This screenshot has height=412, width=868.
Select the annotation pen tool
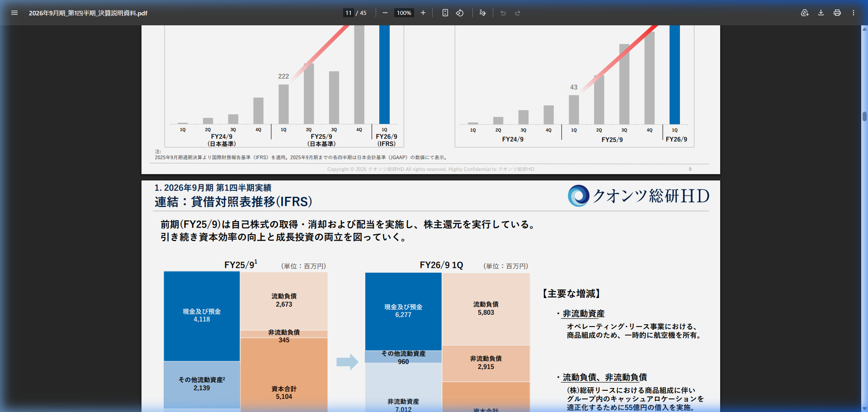[482, 13]
